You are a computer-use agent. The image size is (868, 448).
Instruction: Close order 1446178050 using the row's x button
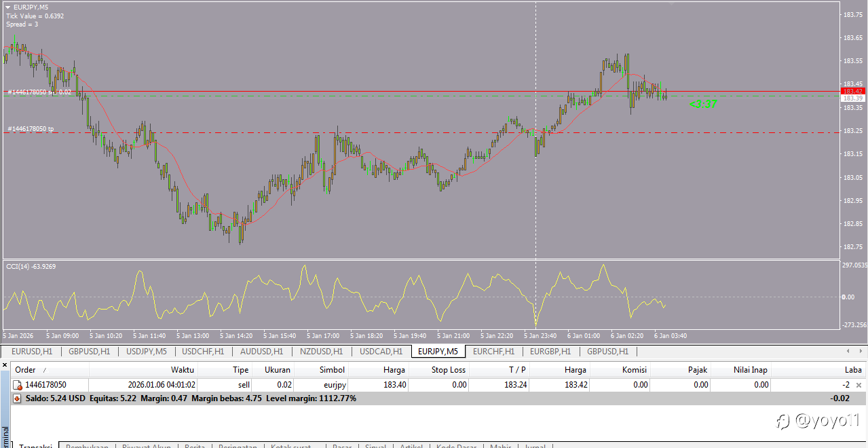(x=858, y=385)
